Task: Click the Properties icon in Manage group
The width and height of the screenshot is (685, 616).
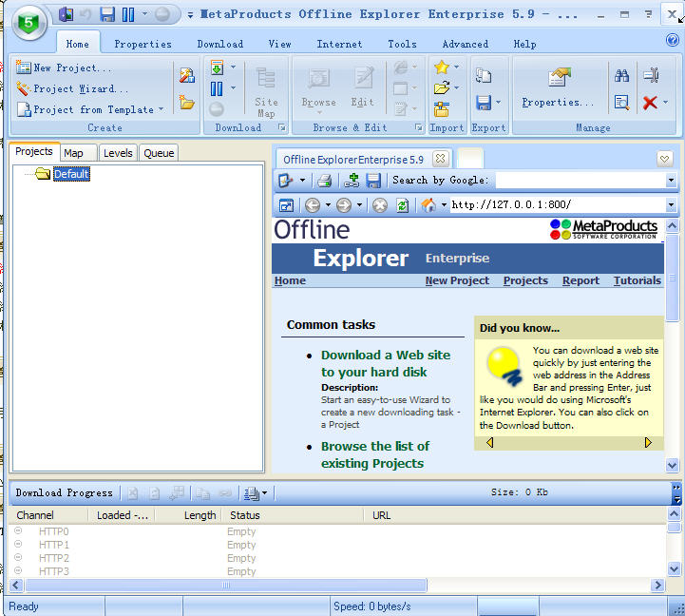Action: [558, 80]
